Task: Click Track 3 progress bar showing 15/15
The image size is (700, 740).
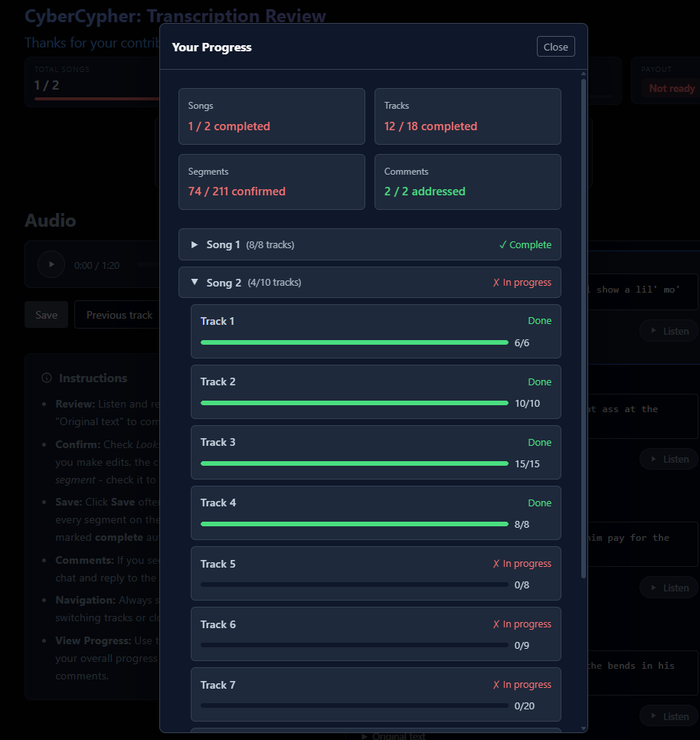Action: pos(355,463)
